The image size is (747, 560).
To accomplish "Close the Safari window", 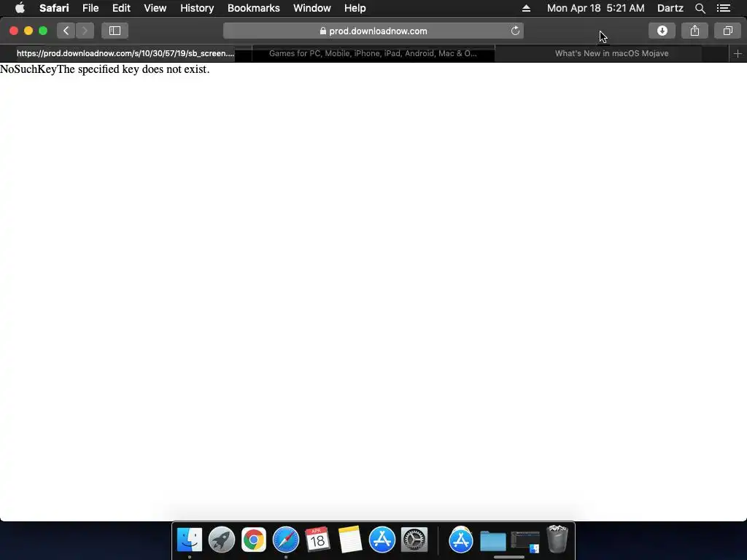I will coord(14,31).
